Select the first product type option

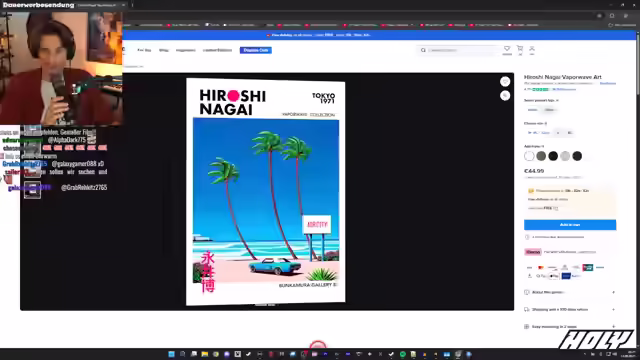click(x=533, y=110)
